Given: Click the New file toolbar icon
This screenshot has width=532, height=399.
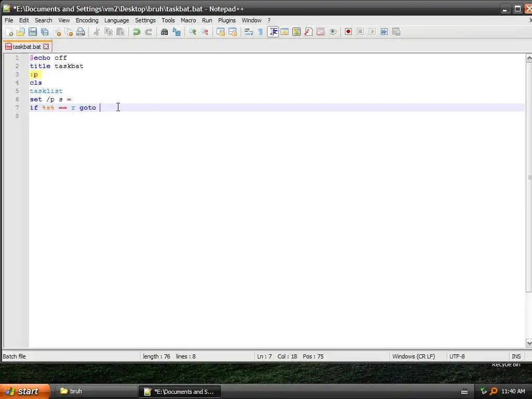Looking at the screenshot, I should point(9,32).
